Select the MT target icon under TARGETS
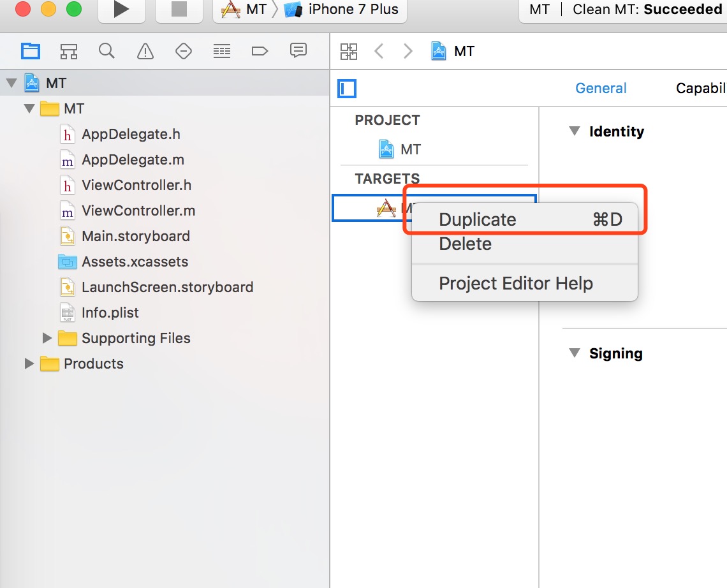The width and height of the screenshot is (727, 588). [x=386, y=208]
